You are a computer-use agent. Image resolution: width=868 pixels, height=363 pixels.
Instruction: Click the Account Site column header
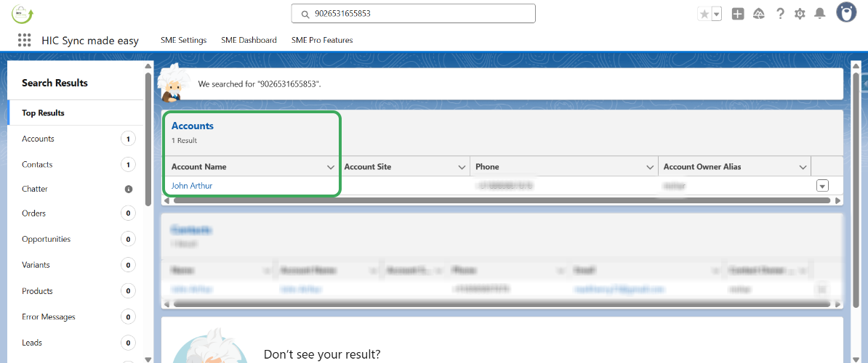[x=405, y=166]
